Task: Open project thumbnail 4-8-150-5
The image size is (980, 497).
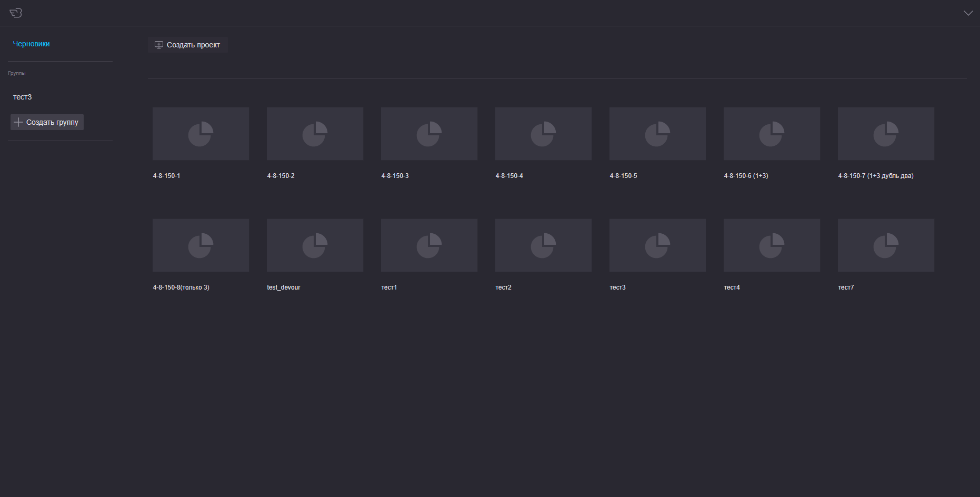Action: coord(657,134)
